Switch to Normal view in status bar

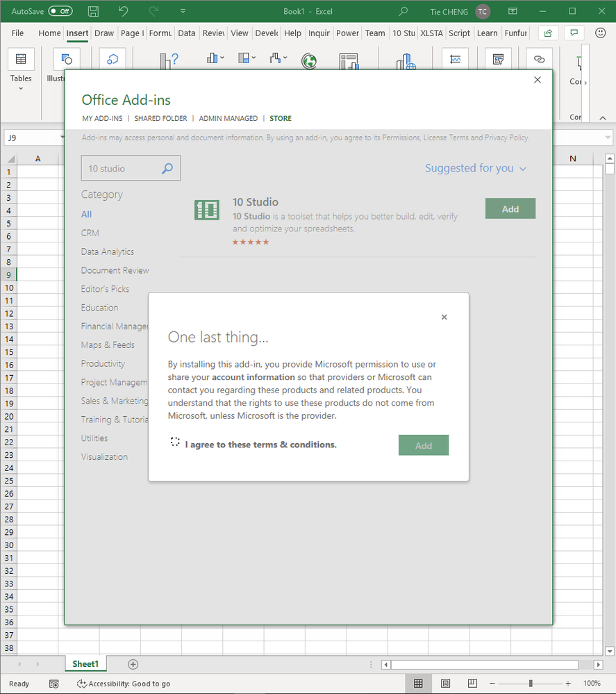point(418,684)
